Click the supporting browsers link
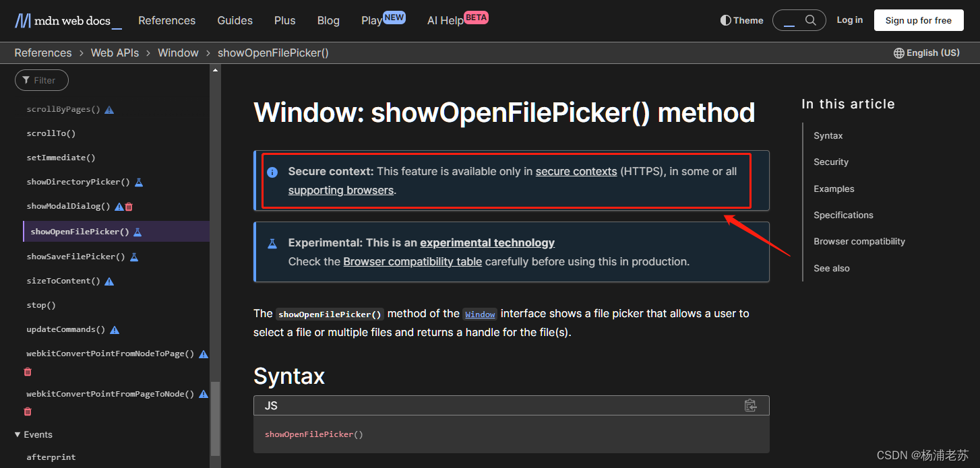This screenshot has height=468, width=980. coord(341,190)
